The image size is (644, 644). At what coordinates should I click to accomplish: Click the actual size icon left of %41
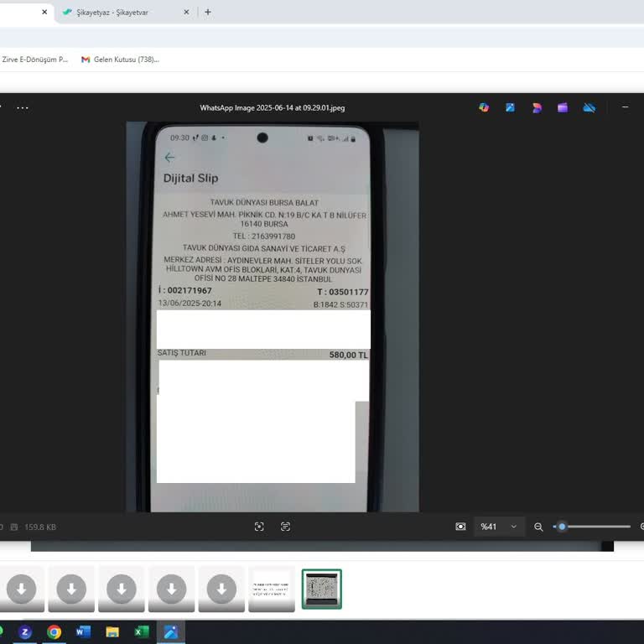461,527
